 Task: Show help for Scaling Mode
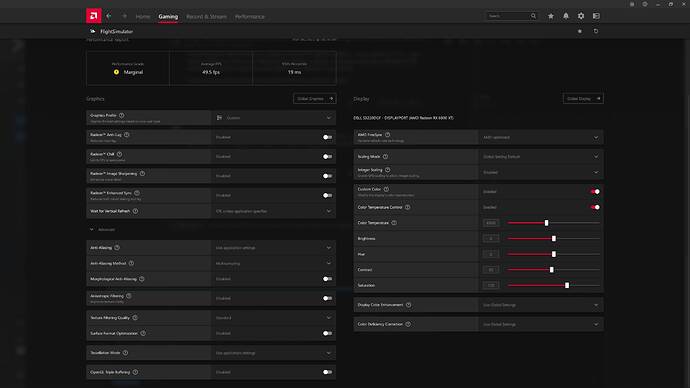click(x=385, y=156)
